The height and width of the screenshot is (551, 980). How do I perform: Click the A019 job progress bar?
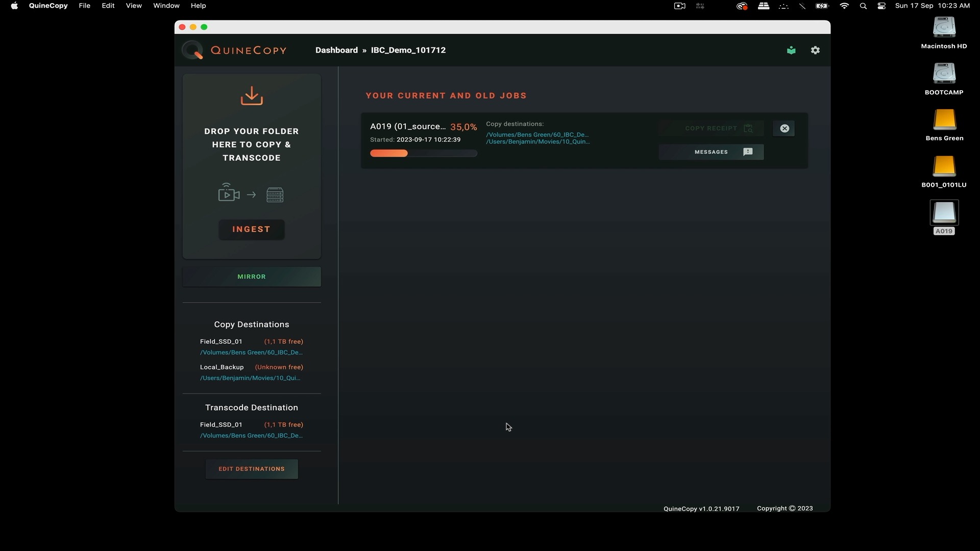click(423, 153)
